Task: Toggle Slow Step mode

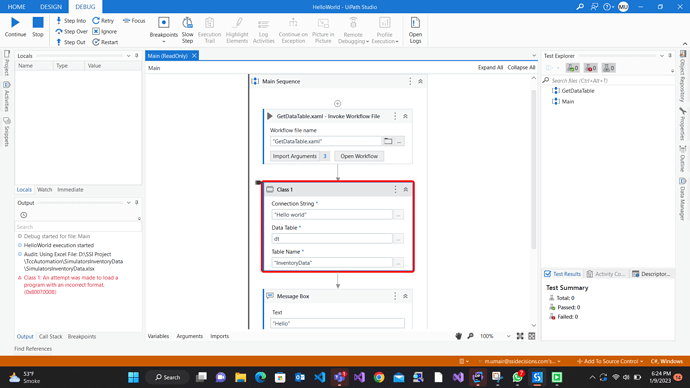Action: (187, 30)
